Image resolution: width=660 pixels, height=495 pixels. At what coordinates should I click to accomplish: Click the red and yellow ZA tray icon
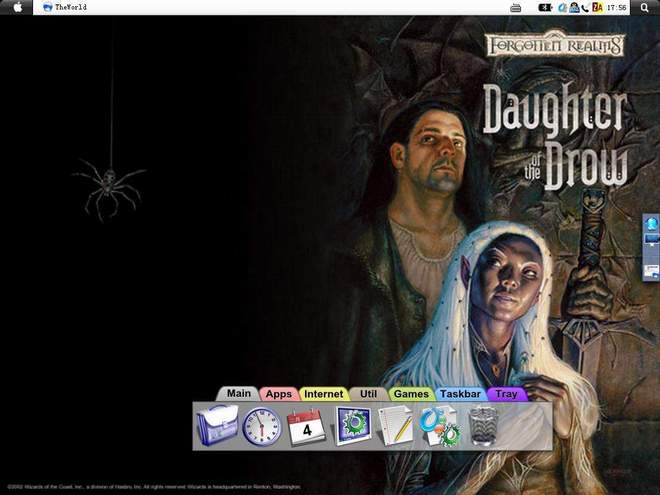pyautogui.click(x=597, y=8)
